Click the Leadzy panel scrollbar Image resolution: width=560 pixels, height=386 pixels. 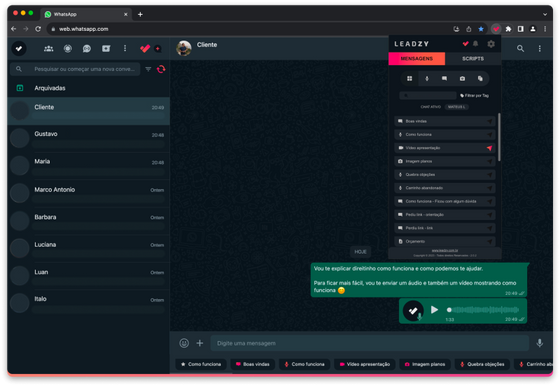point(499,137)
